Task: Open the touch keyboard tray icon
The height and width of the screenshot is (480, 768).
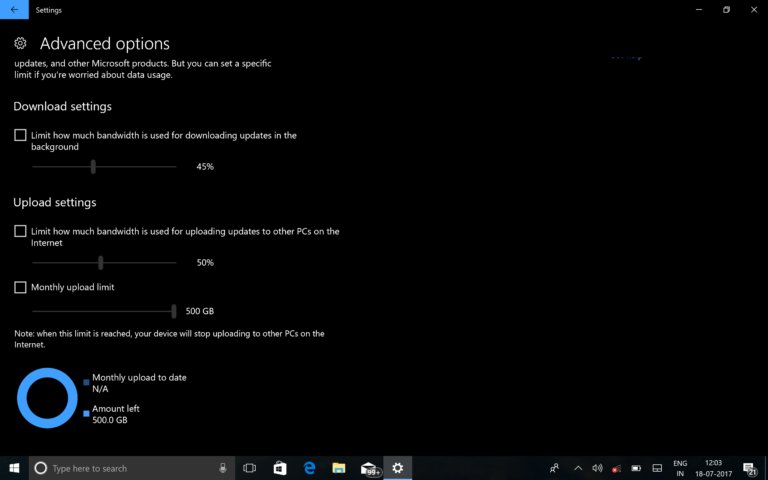Action: (x=657, y=468)
